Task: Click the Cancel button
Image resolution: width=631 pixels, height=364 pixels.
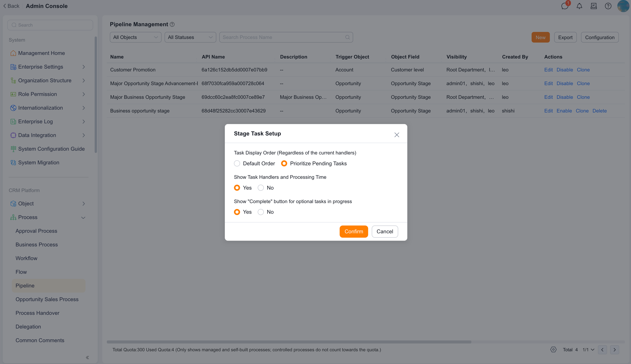Action: point(385,232)
